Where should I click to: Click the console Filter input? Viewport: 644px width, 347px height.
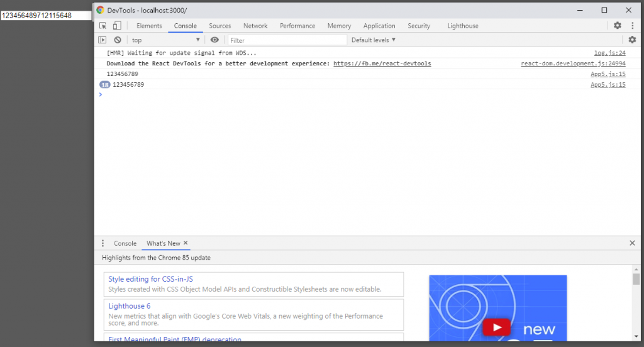point(287,40)
